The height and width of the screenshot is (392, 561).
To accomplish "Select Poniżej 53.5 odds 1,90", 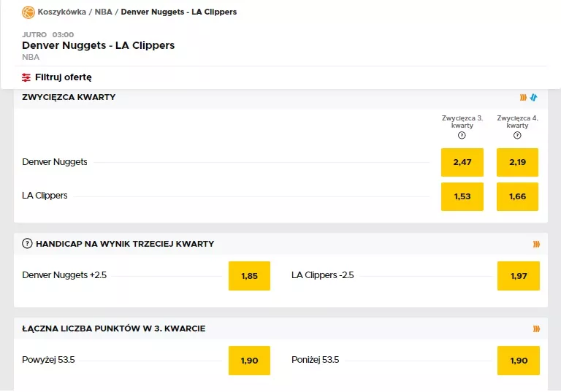I will tap(519, 361).
